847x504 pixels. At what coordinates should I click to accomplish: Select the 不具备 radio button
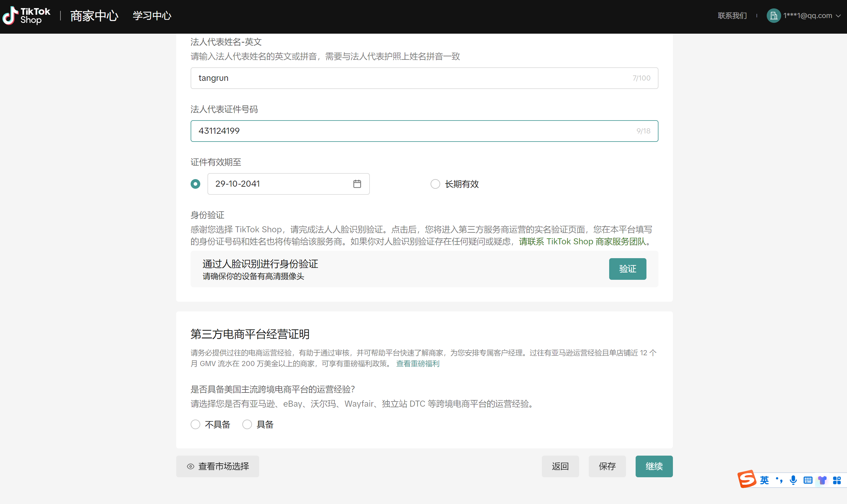coord(195,424)
